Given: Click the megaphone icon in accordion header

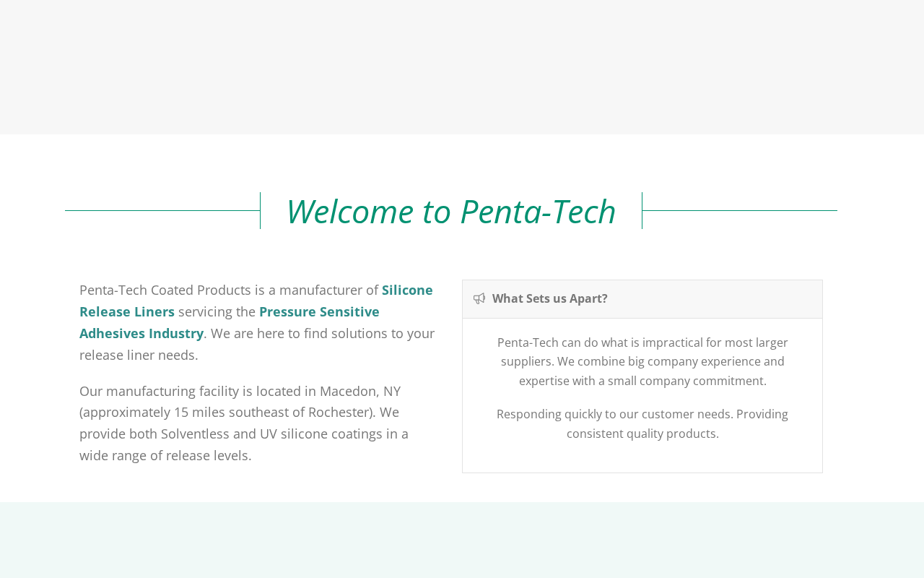Looking at the screenshot, I should click(479, 298).
